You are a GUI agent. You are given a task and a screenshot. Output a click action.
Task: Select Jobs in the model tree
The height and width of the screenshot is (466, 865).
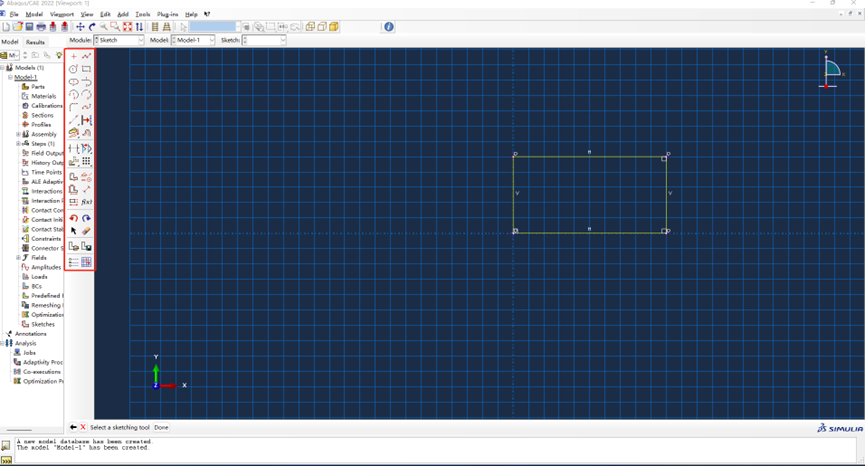[29, 352]
